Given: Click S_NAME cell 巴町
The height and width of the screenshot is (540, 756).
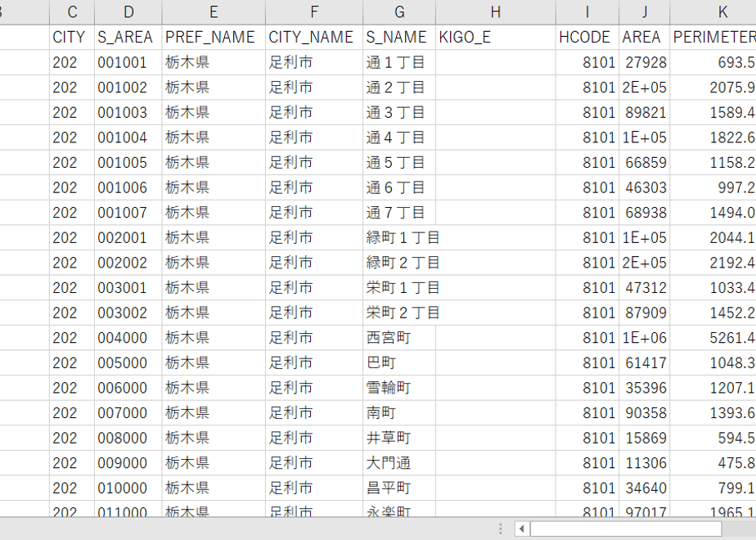Looking at the screenshot, I should click(x=399, y=363).
